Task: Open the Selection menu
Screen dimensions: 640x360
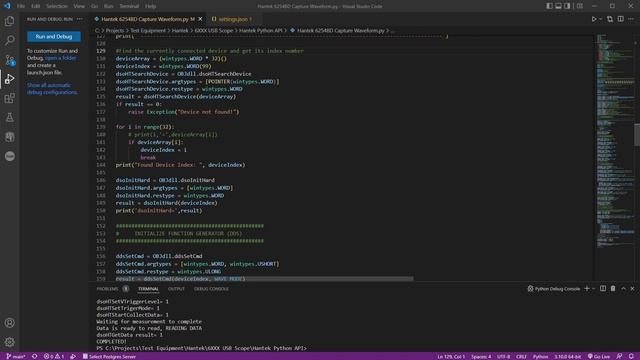Action: (57, 6)
